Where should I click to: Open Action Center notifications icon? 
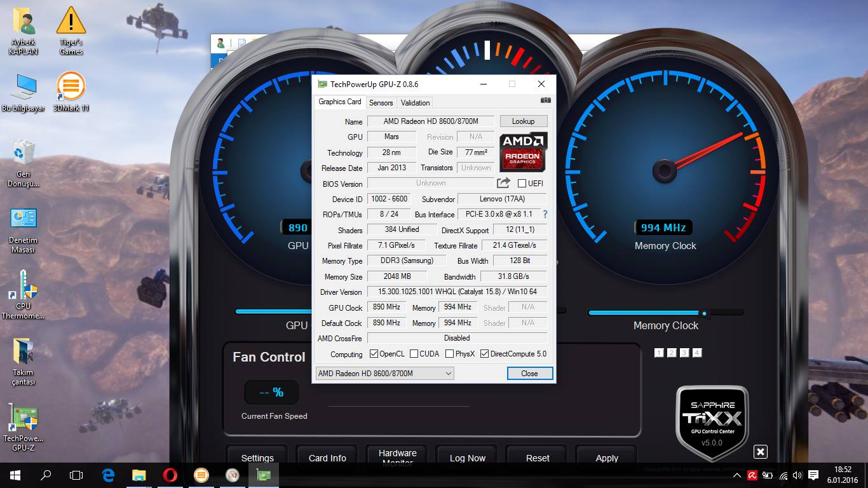click(813, 475)
